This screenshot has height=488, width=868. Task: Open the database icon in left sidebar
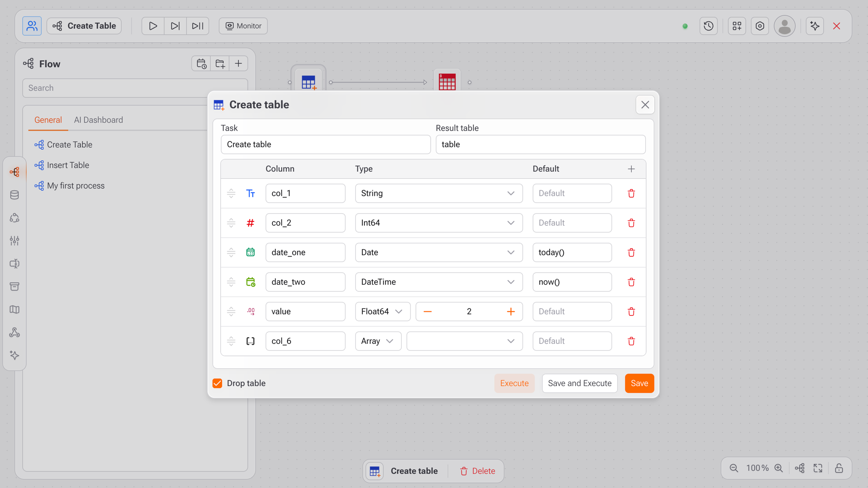tap(14, 195)
